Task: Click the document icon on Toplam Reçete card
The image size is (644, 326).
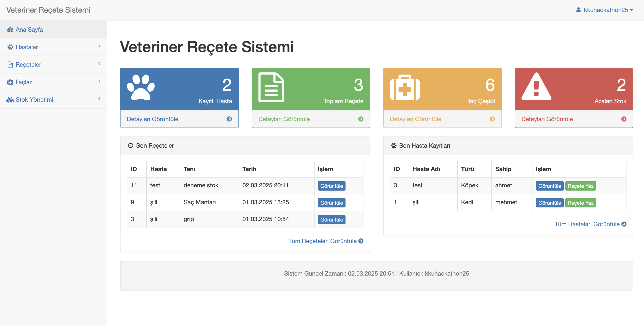Action: pos(271,87)
